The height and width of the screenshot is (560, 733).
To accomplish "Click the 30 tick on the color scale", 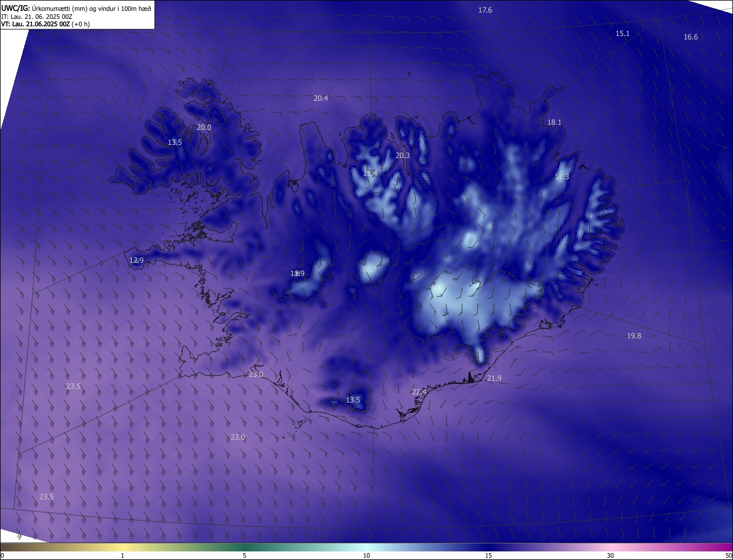I will tap(610, 555).
